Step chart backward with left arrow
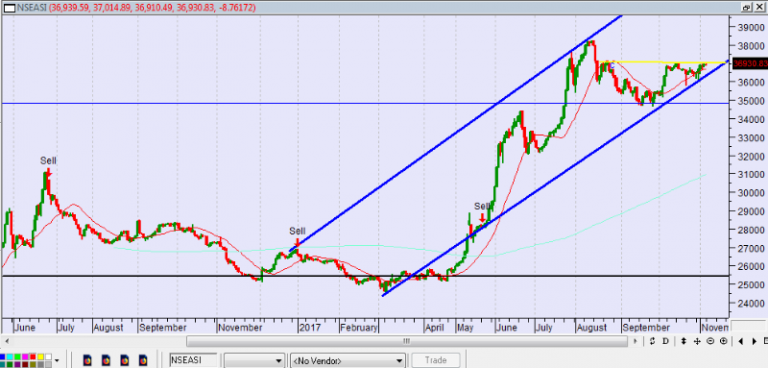The height and width of the screenshot is (368, 768). click(741, 341)
